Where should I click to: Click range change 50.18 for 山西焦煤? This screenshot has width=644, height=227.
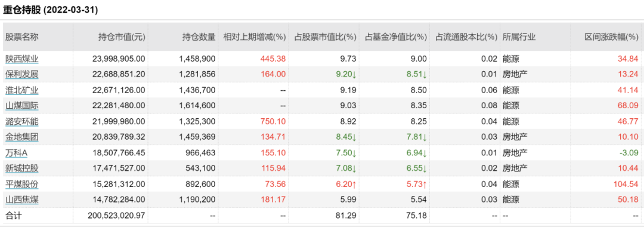[628, 200]
